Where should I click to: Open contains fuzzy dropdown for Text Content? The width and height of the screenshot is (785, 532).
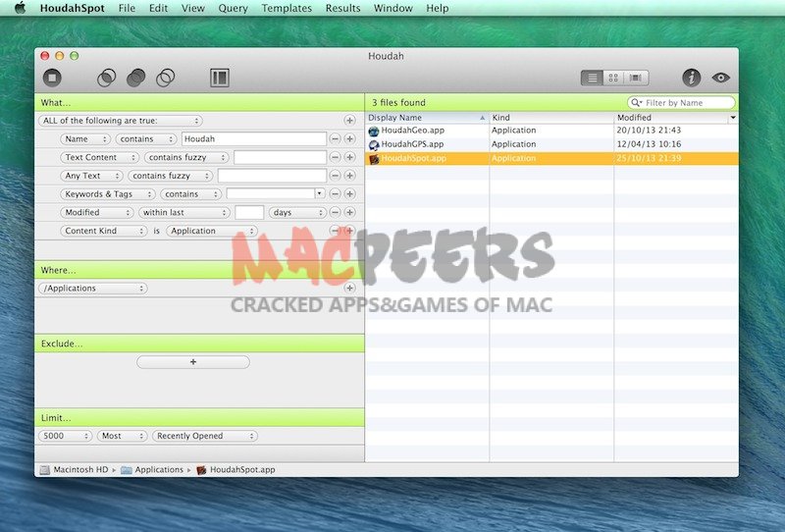pyautogui.click(x=186, y=157)
